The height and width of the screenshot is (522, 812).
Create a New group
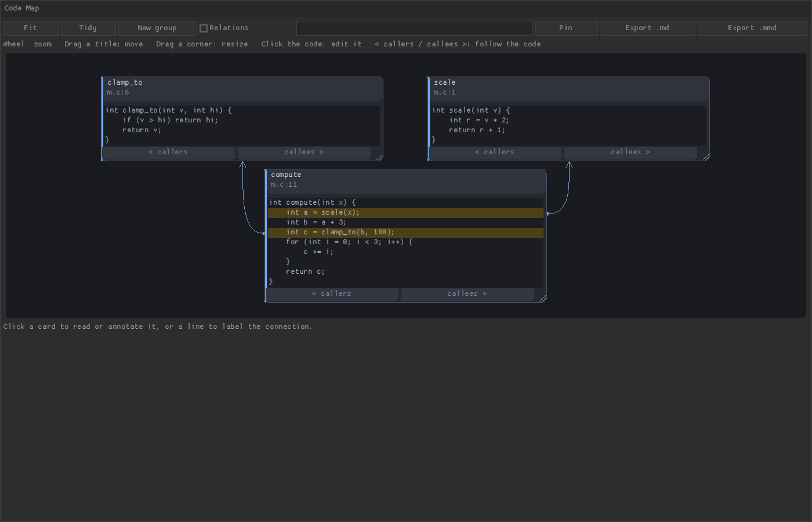[x=157, y=28]
